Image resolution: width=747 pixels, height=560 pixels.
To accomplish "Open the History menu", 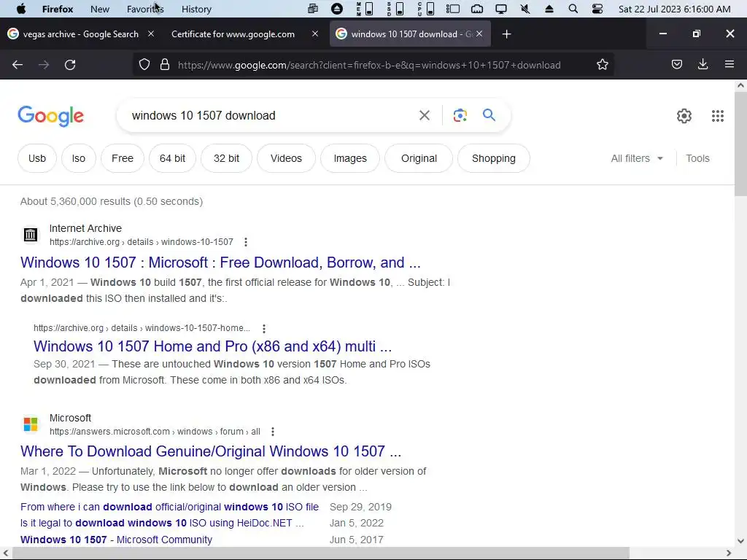I will point(196,9).
